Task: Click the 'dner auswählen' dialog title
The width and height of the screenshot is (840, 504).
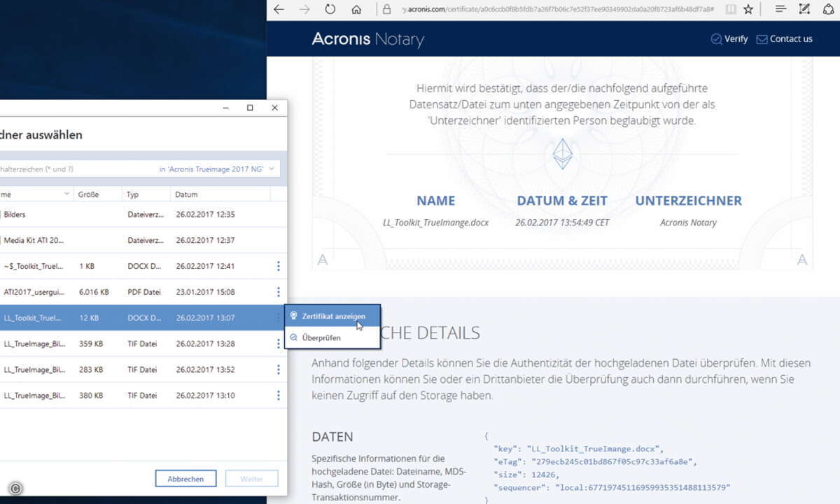Action: [41, 135]
